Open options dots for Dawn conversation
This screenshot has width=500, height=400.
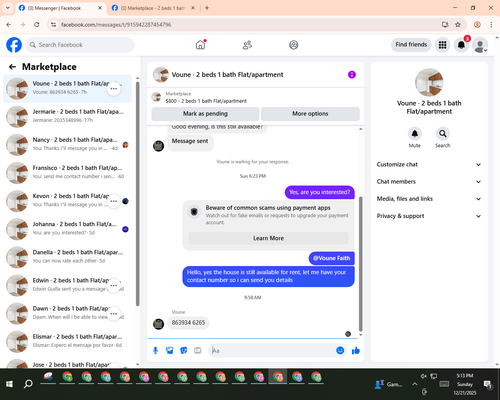point(114,314)
